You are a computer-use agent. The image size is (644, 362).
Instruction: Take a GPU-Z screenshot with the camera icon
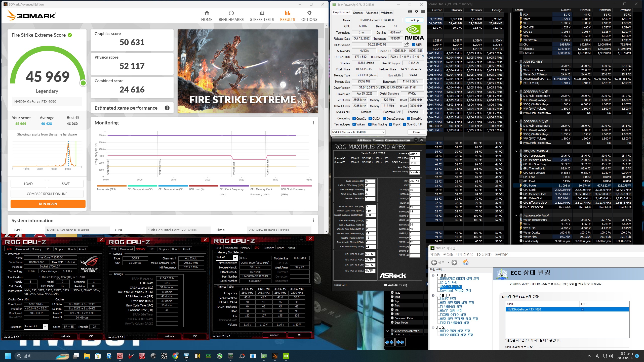(x=410, y=12)
